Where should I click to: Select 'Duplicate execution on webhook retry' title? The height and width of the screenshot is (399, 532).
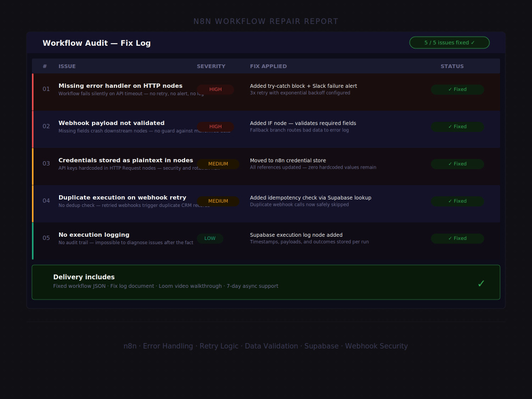(122, 198)
